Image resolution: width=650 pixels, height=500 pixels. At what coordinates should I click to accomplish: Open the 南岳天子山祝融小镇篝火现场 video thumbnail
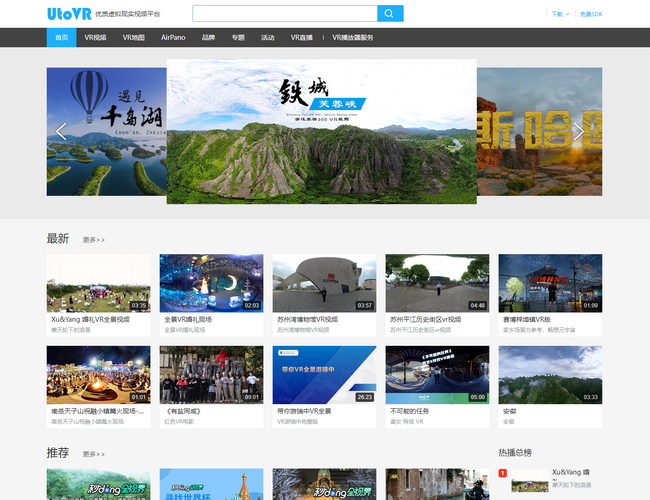click(98, 375)
